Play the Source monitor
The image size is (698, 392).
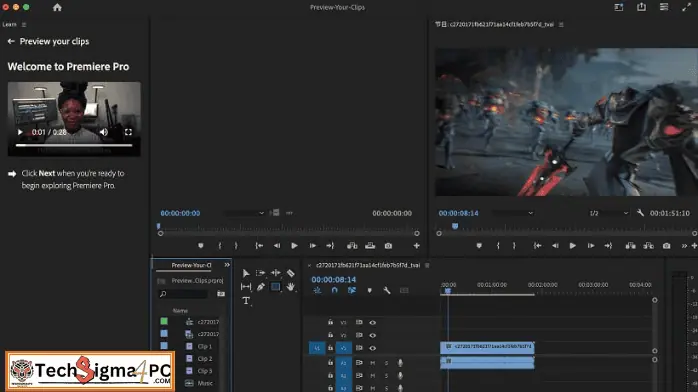point(294,246)
